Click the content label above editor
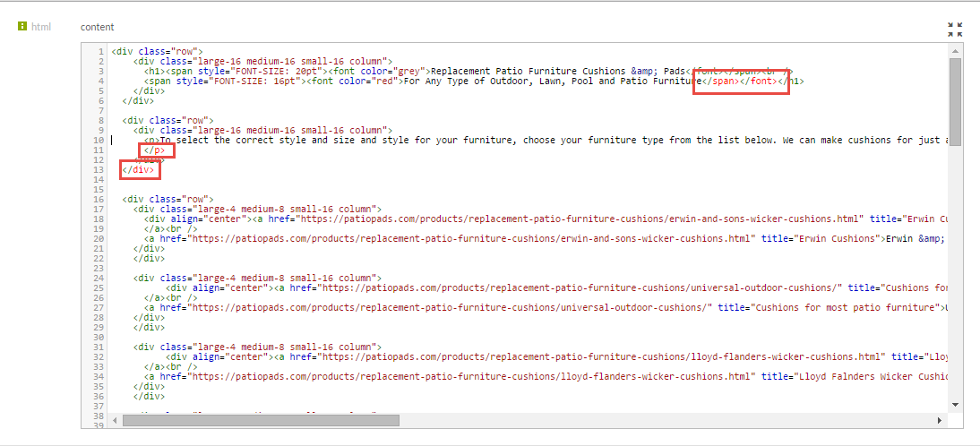Image resolution: width=980 pixels, height=446 pixels. (x=98, y=27)
